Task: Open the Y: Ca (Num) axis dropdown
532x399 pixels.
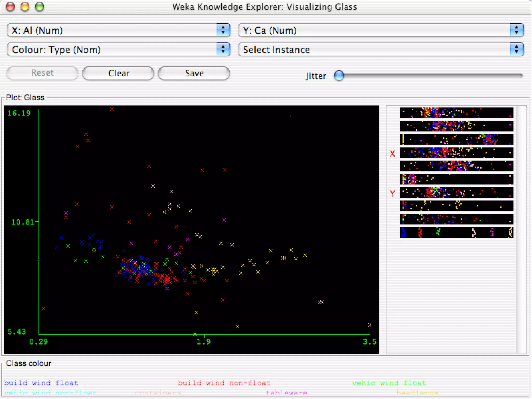Action: click(x=381, y=30)
